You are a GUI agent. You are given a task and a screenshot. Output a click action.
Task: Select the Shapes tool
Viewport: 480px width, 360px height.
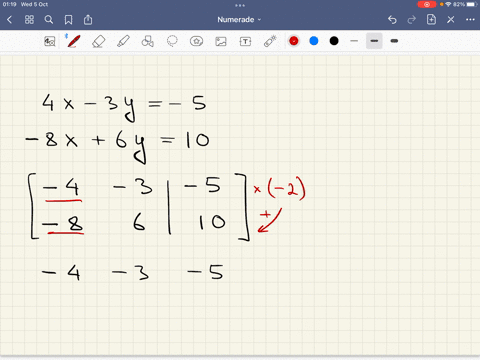click(147, 41)
